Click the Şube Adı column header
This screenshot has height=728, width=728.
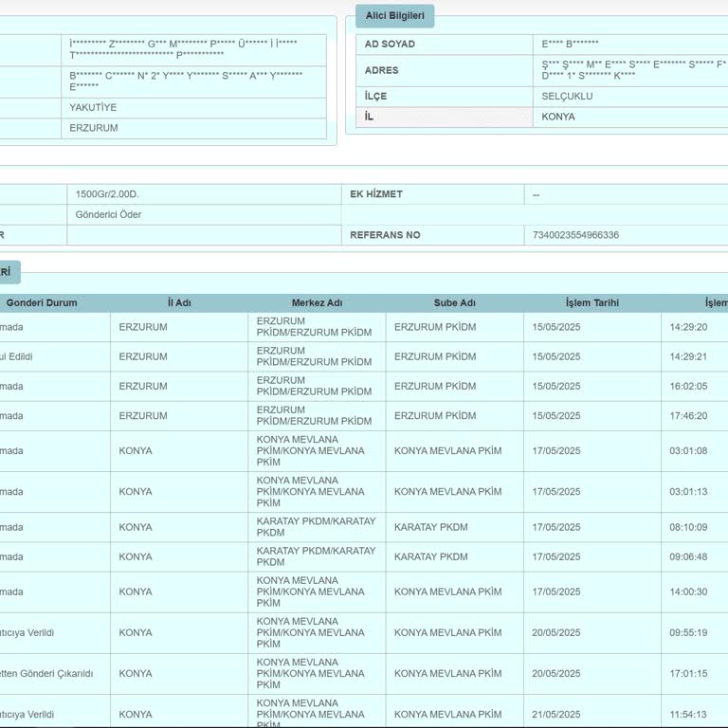tap(455, 302)
